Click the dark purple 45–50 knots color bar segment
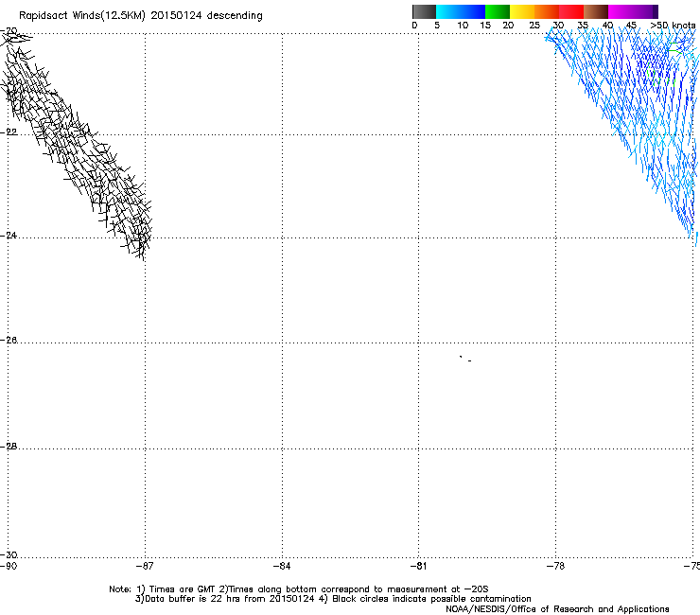The height and width of the screenshot is (615, 700). tap(645, 11)
